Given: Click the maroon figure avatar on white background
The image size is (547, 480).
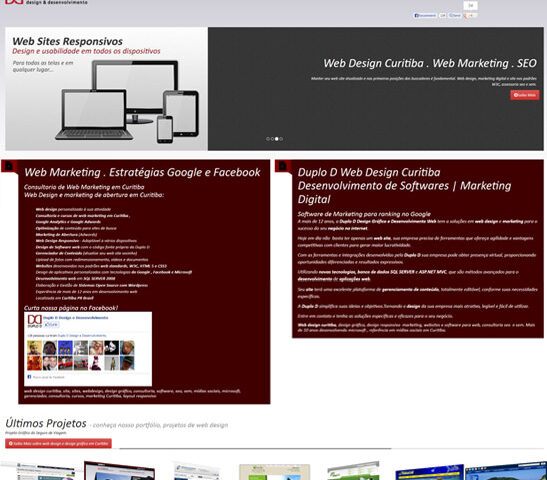Looking at the screenshot, I should [x=96, y=363].
